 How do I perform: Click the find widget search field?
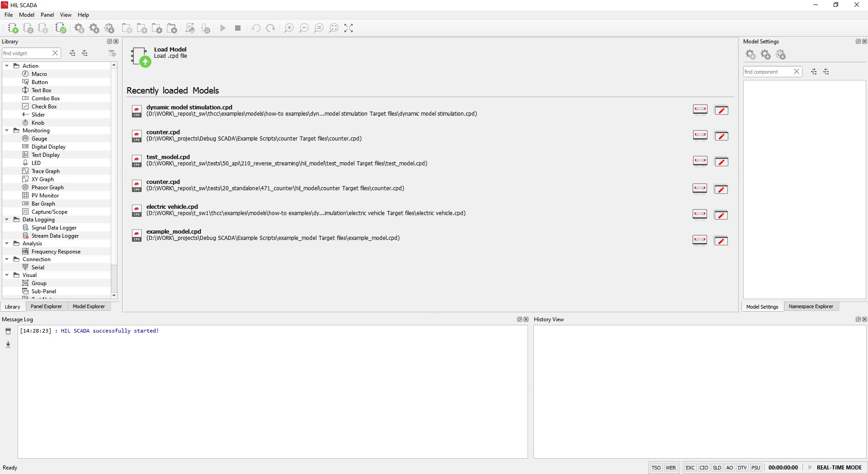coord(26,53)
